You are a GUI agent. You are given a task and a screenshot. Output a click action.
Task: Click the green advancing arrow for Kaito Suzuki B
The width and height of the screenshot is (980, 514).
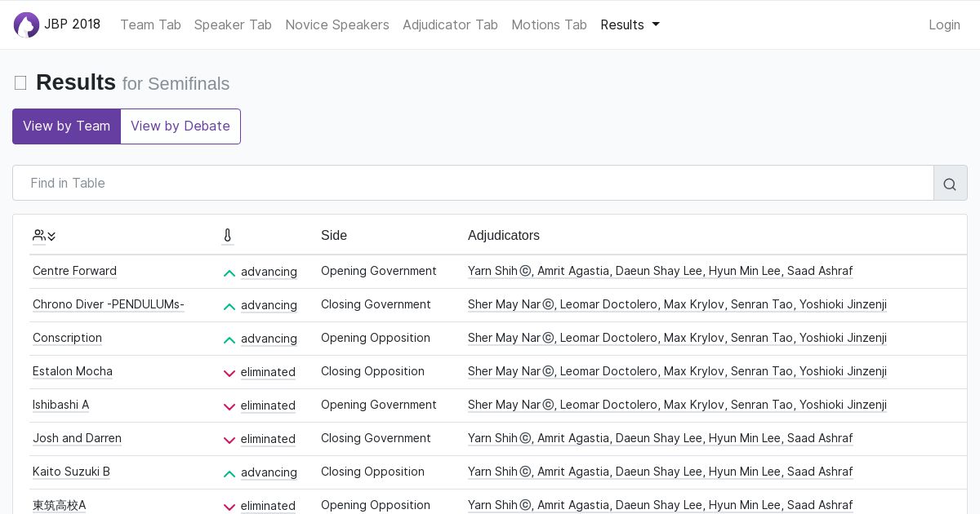(229, 473)
